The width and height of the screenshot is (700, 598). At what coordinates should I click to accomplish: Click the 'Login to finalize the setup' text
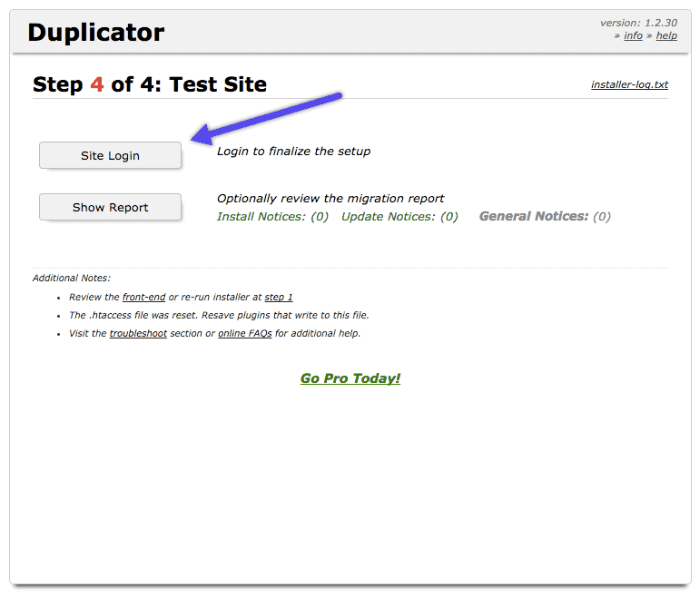coord(293,152)
